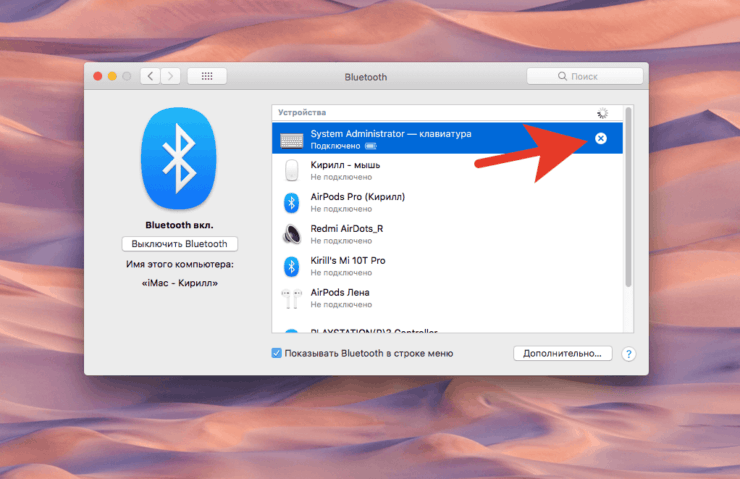Viewport: 740px width, 479px height.
Task: Go forward using the right arrow button
Action: (x=171, y=76)
